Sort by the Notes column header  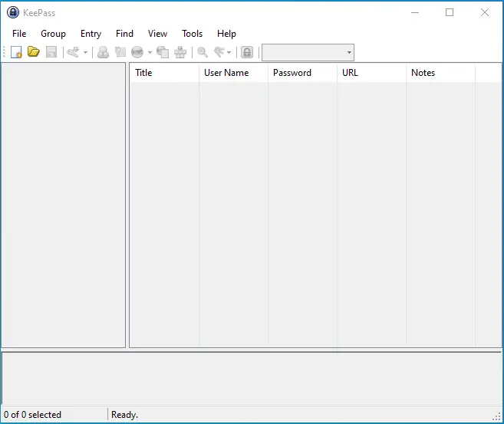[x=440, y=73]
